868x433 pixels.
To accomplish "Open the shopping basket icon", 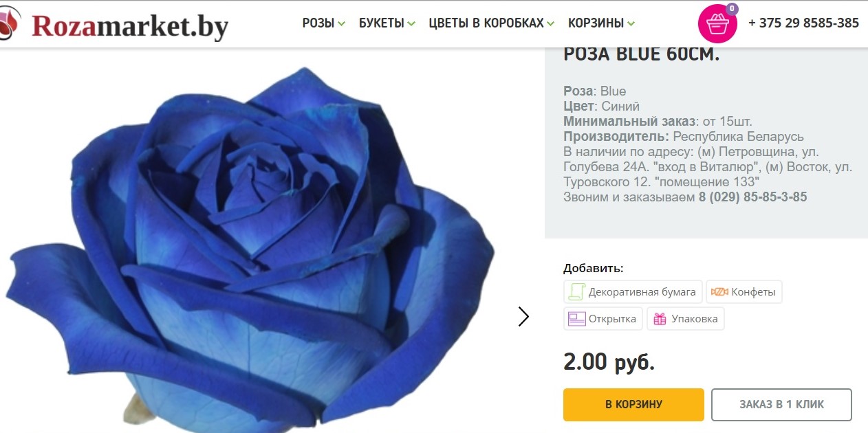I will pyautogui.click(x=717, y=24).
